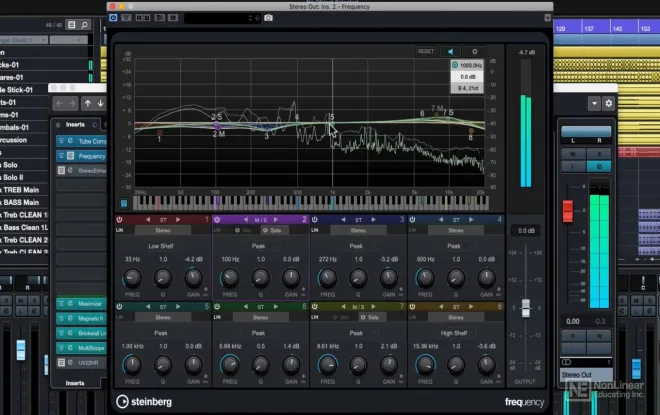
Task: Open the Peak filter type menu in band 3
Action: pyautogui.click(x=357, y=246)
